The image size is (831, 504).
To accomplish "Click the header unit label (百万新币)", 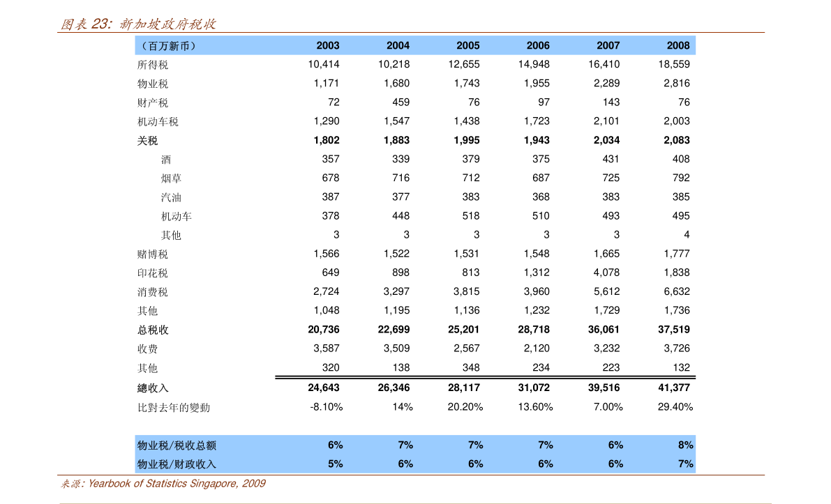I will [x=169, y=46].
